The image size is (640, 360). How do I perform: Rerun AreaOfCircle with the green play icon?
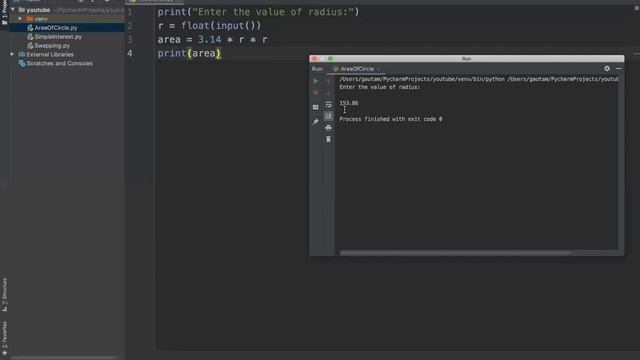click(x=316, y=81)
